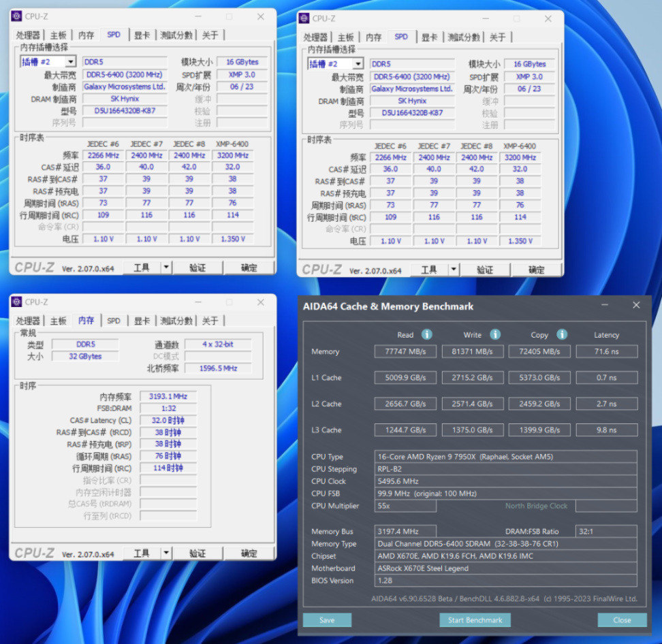Open 测试分数 tab in top-right CPU-Z
The image size is (662, 644).
pos(464,37)
